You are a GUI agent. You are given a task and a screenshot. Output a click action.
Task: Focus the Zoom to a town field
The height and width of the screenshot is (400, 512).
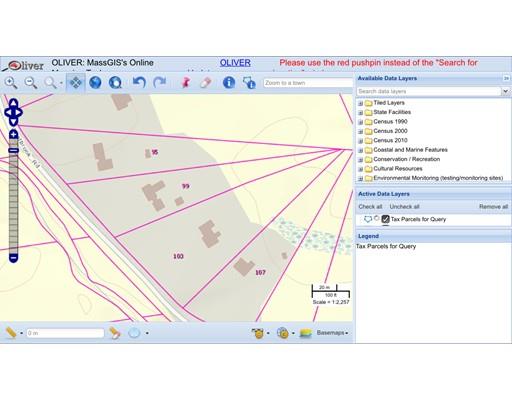coord(308,83)
